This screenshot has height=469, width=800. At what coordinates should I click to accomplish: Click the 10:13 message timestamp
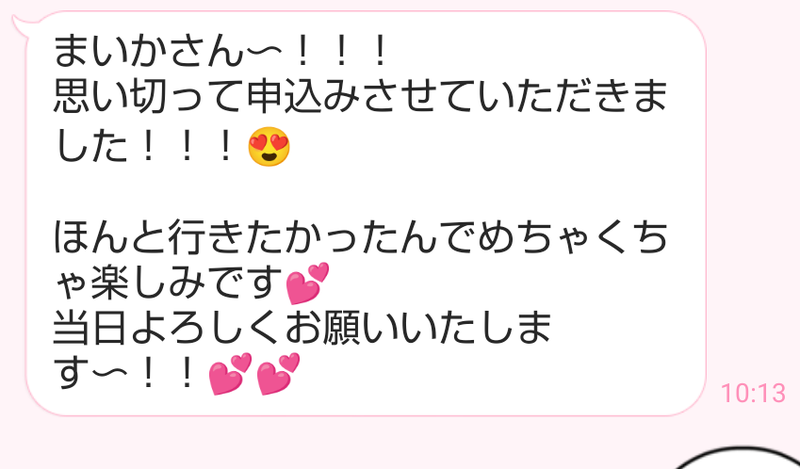point(753,393)
